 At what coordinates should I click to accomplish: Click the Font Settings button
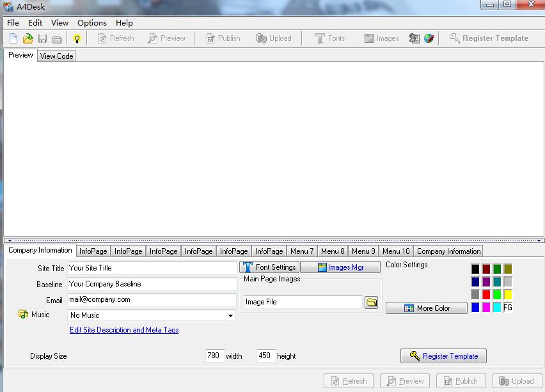[x=269, y=267]
